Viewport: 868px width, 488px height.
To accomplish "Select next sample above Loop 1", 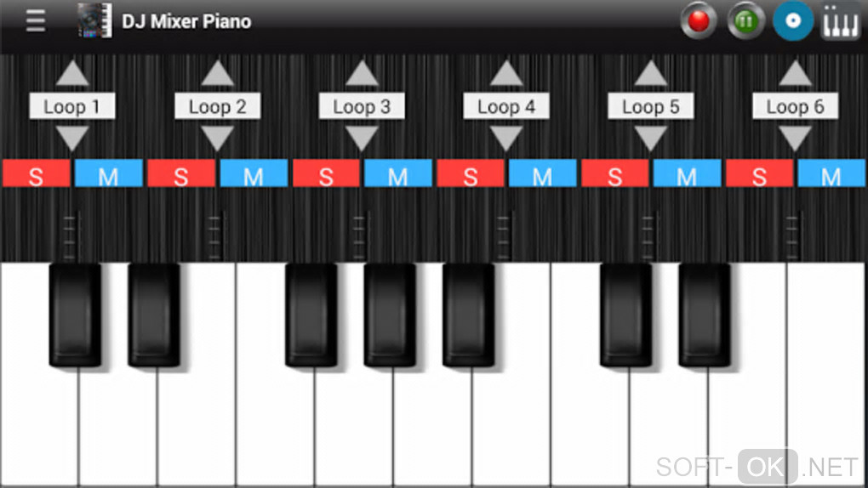I will pos(72,73).
